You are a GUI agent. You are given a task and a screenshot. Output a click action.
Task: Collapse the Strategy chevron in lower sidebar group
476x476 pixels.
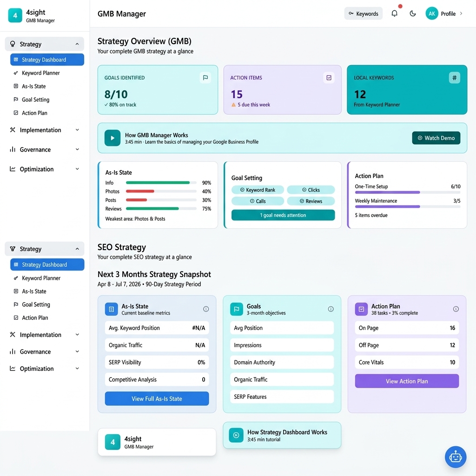77,249
